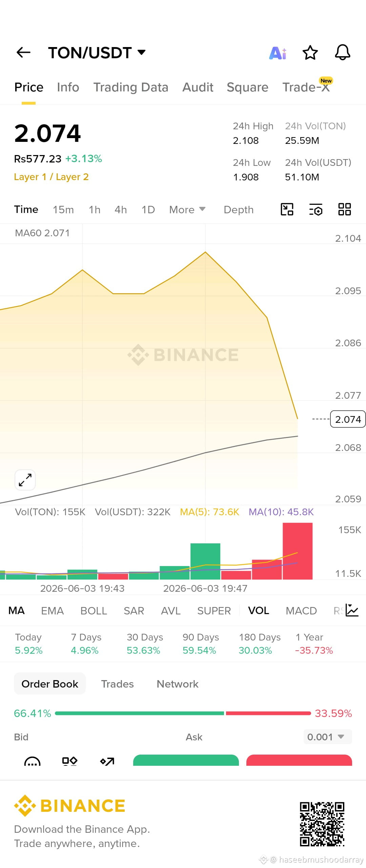Open the four-square grid layout icon

(344, 209)
